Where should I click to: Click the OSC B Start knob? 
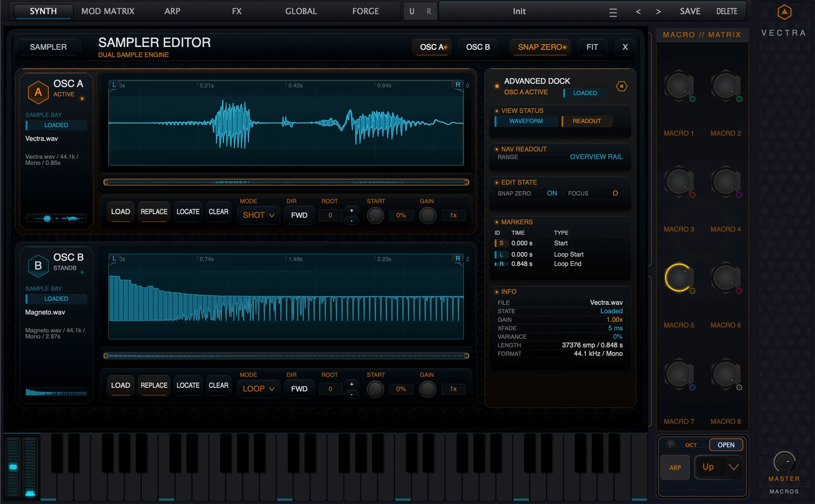[x=375, y=389]
